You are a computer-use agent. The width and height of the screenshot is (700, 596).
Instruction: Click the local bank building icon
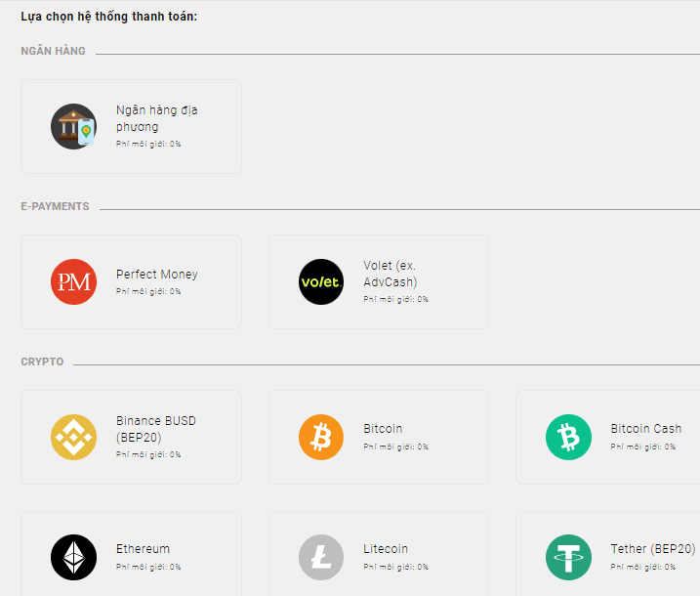coord(73,126)
